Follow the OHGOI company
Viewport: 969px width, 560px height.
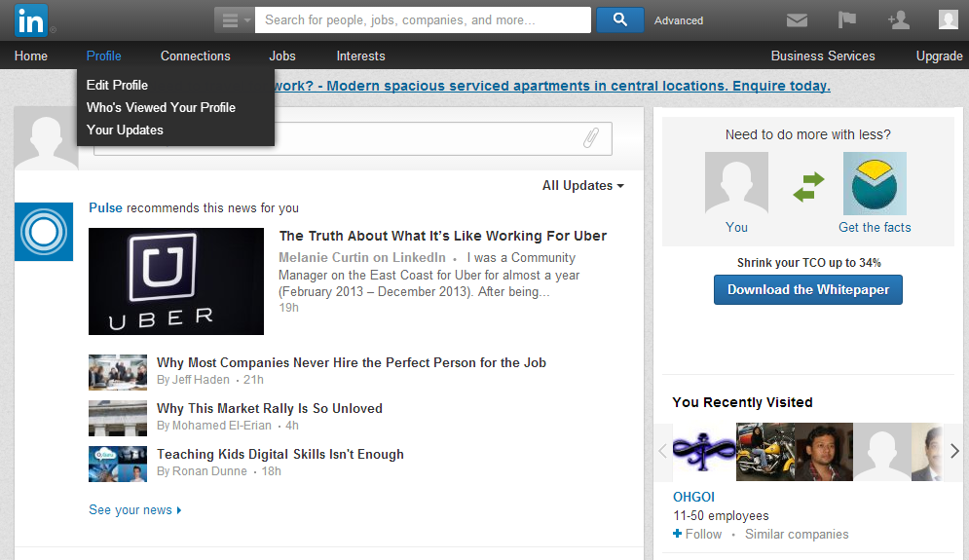point(697,534)
